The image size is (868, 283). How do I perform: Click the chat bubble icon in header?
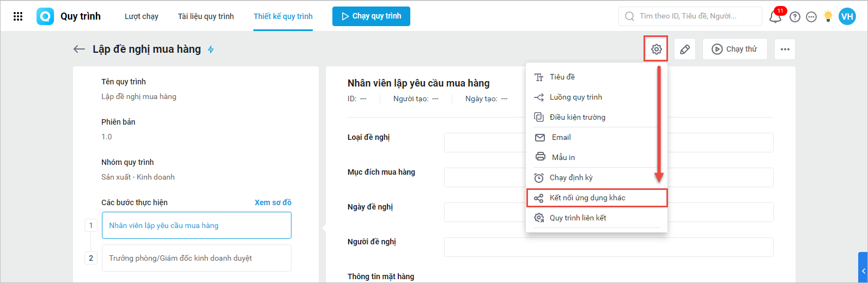(x=811, y=17)
